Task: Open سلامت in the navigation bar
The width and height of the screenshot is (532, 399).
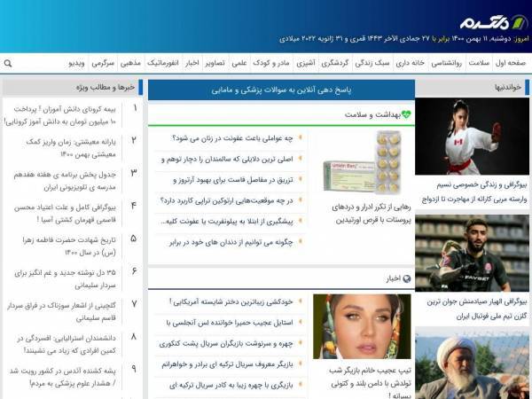Action: (479, 63)
